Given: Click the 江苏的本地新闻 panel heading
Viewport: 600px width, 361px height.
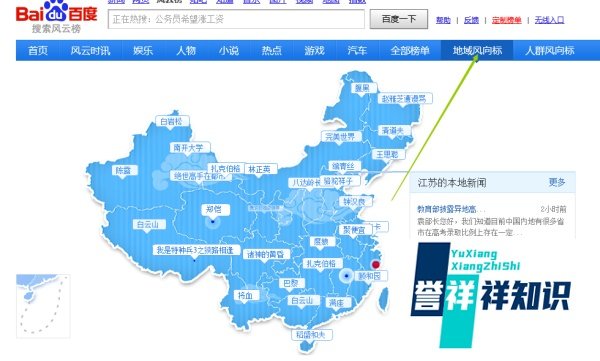Looking at the screenshot, I should pyautogui.click(x=452, y=183).
